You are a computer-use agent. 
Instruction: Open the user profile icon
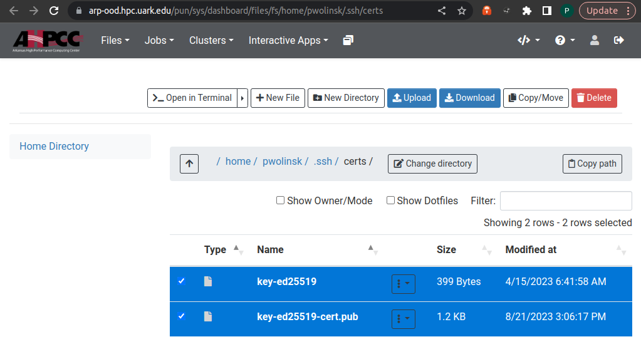pos(595,40)
